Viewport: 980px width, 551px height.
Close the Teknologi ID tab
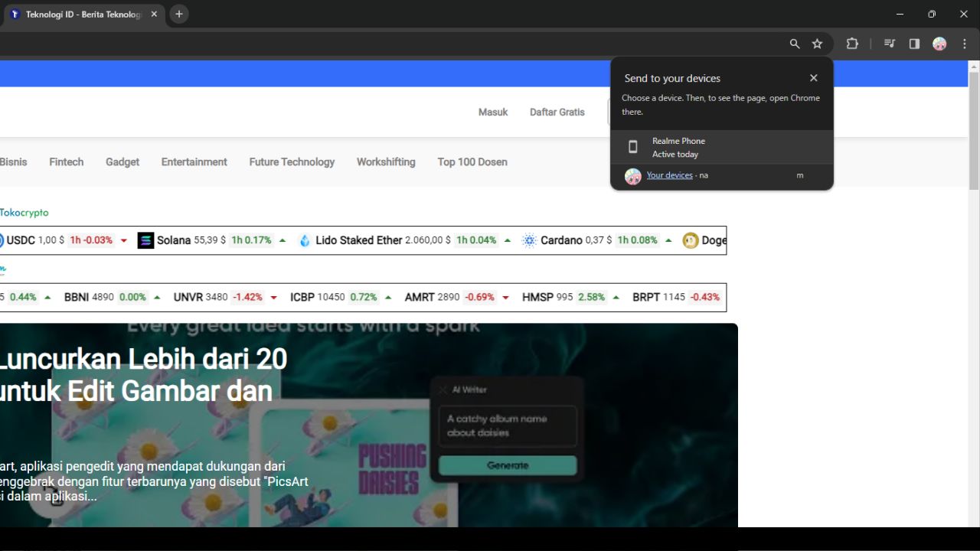[154, 14]
